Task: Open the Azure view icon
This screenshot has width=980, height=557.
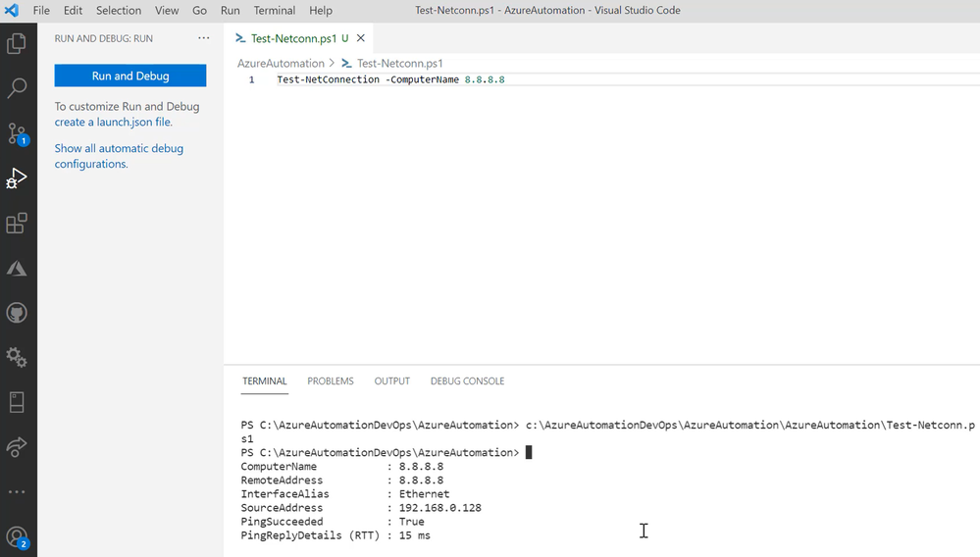Action: [17, 269]
